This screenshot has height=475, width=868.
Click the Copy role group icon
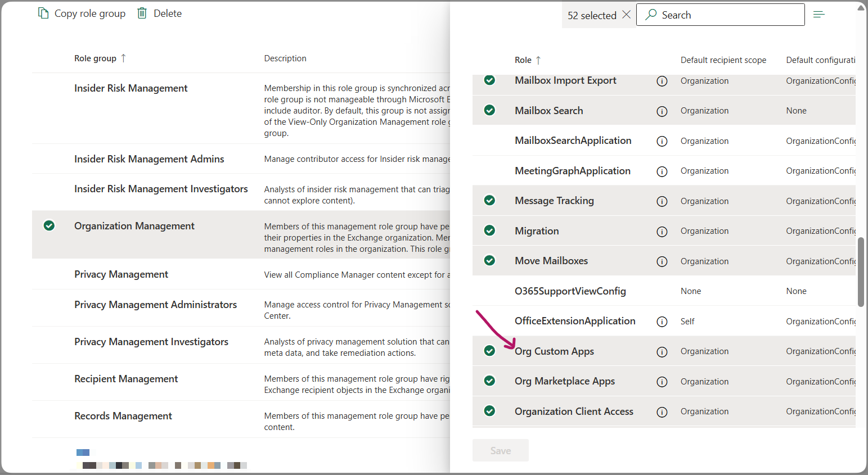coord(43,13)
